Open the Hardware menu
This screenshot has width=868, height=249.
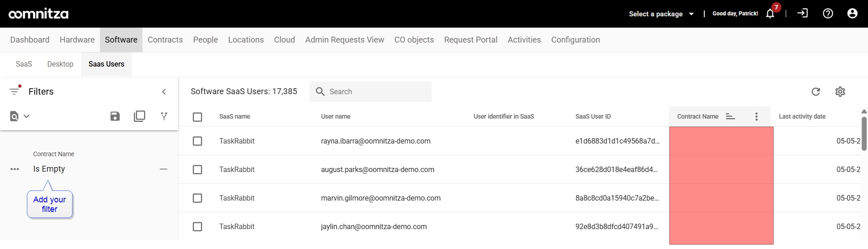pyautogui.click(x=77, y=40)
